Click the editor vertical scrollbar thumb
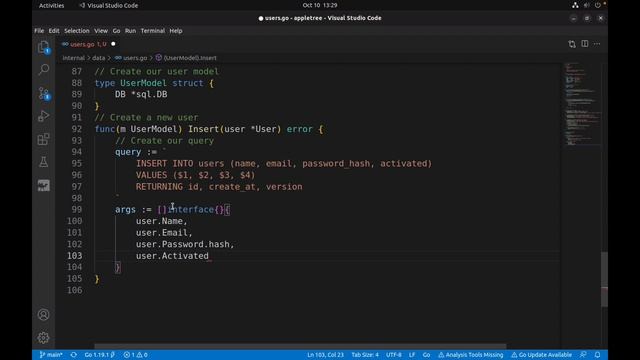 (604, 279)
